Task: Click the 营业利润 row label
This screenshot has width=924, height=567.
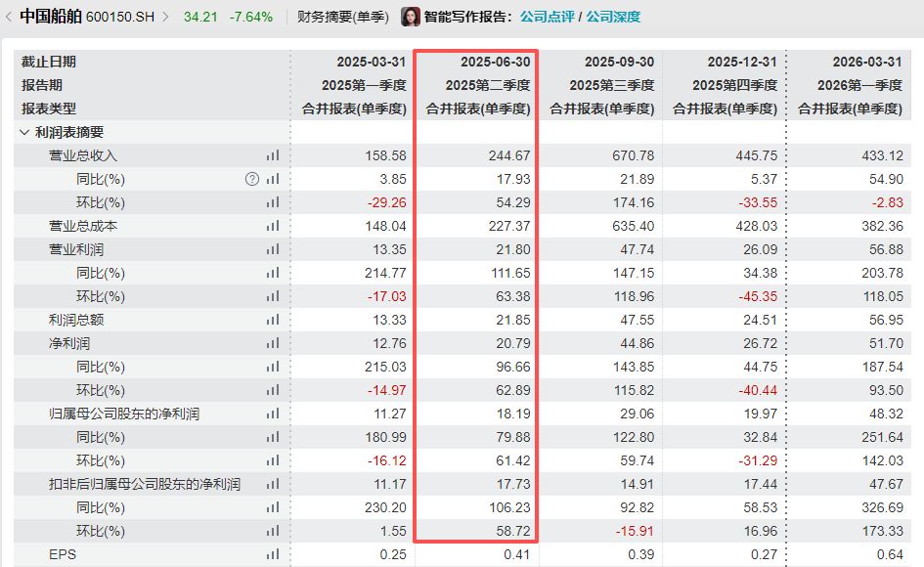Action: pos(76,249)
